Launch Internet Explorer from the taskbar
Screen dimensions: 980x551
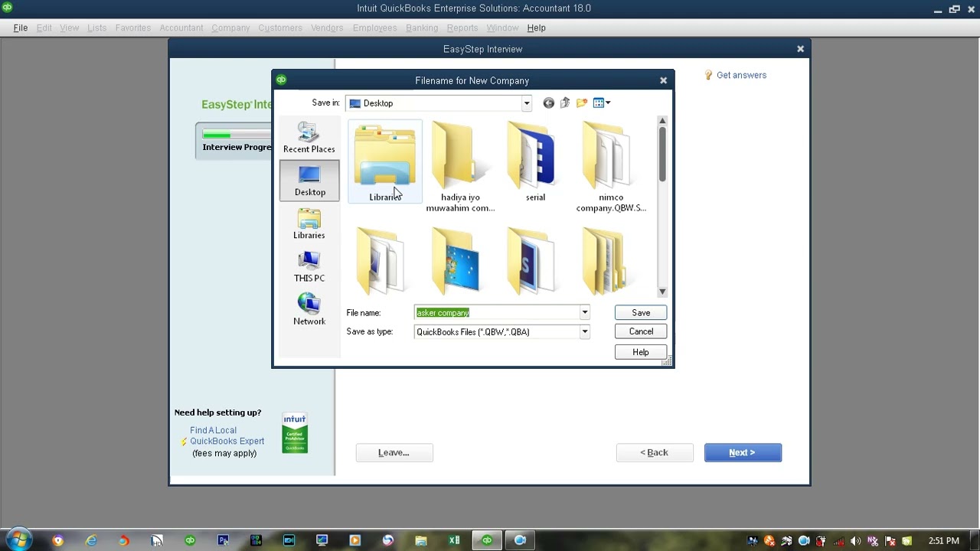pos(91,540)
